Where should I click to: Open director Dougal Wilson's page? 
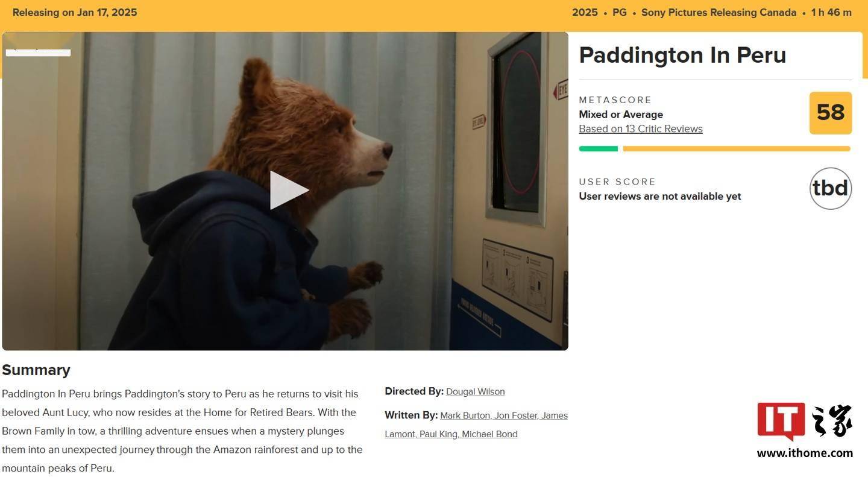[x=476, y=391]
